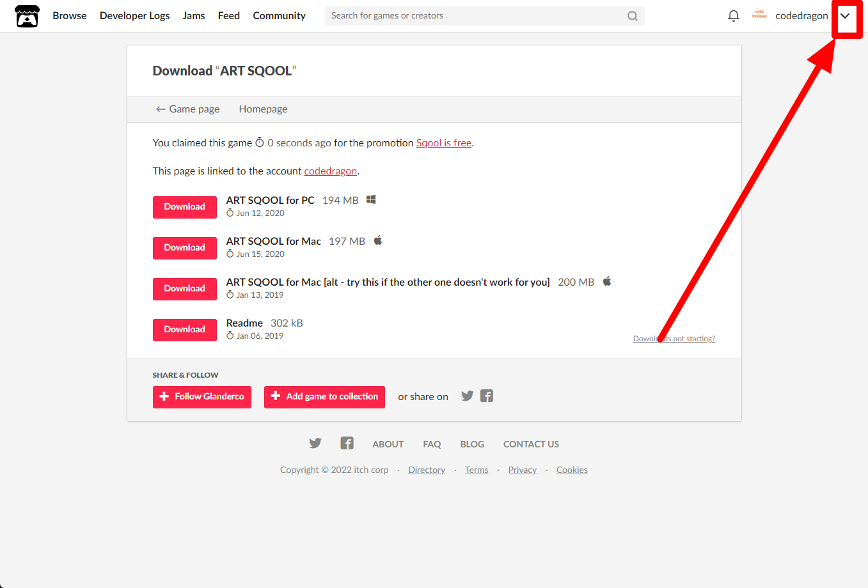Open linked account codedragon link
Screen dimensions: 868x588
point(331,171)
